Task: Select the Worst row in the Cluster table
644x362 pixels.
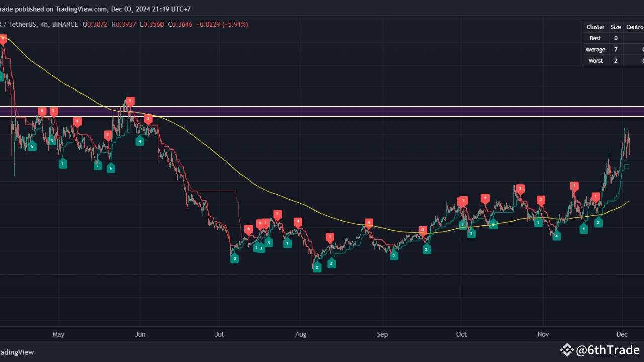Action: tap(595, 60)
